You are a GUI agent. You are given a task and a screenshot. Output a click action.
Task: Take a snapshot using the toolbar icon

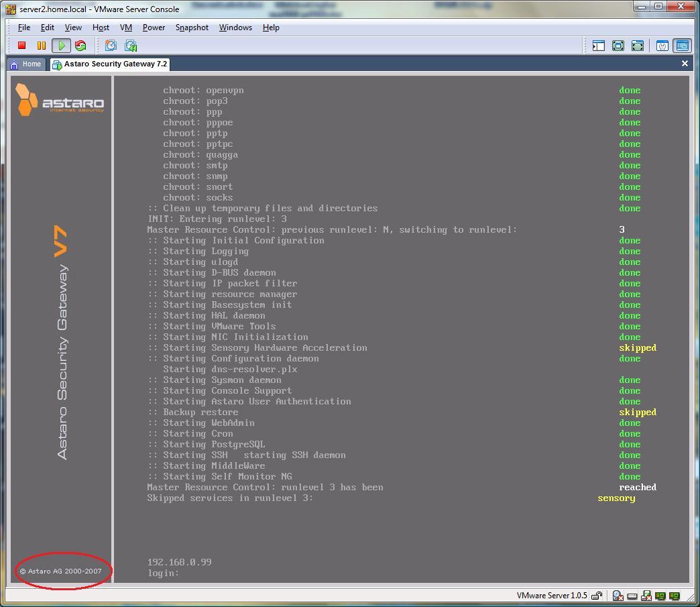click(x=111, y=46)
